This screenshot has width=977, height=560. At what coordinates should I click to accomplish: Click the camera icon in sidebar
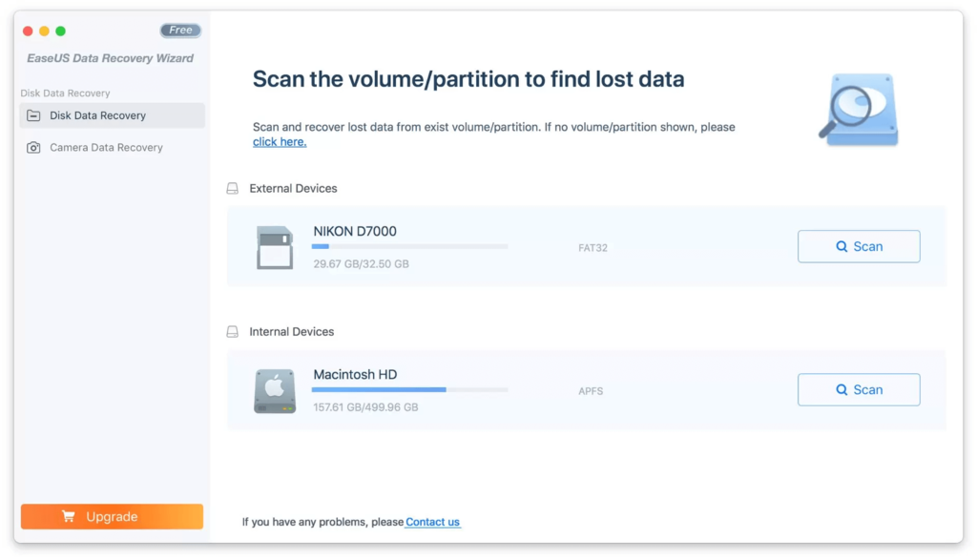33,148
